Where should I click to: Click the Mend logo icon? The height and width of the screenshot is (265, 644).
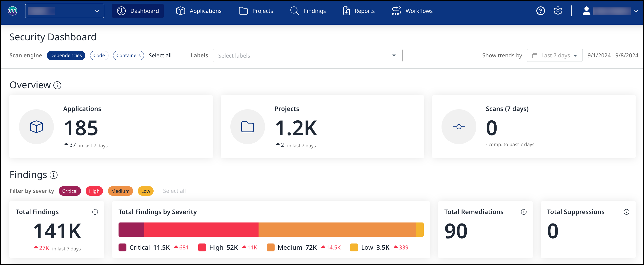[13, 11]
